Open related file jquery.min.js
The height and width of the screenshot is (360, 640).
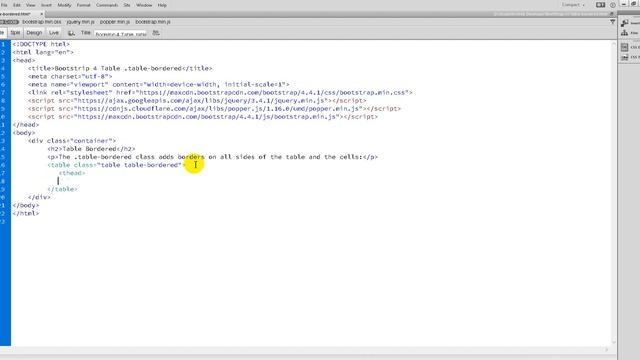[x=80, y=22]
